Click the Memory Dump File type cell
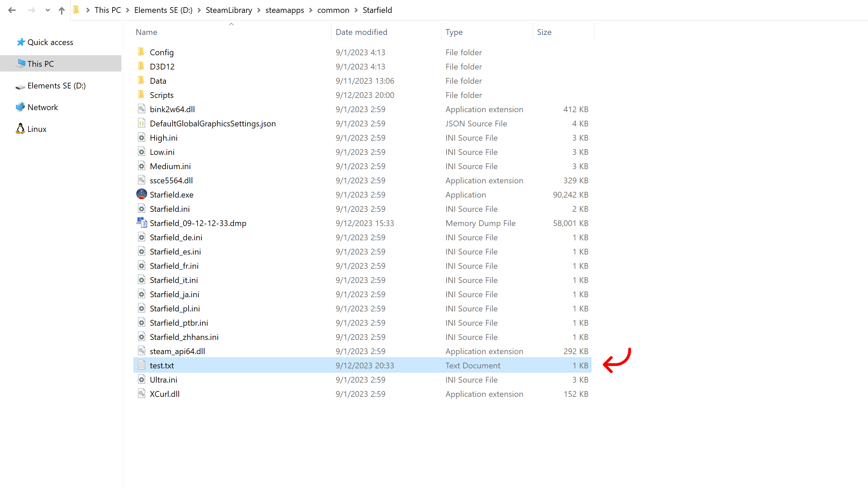The image size is (868, 488). 480,223
